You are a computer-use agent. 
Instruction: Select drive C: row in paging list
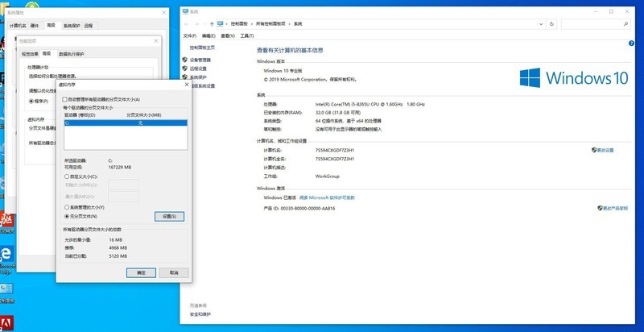click(126, 122)
